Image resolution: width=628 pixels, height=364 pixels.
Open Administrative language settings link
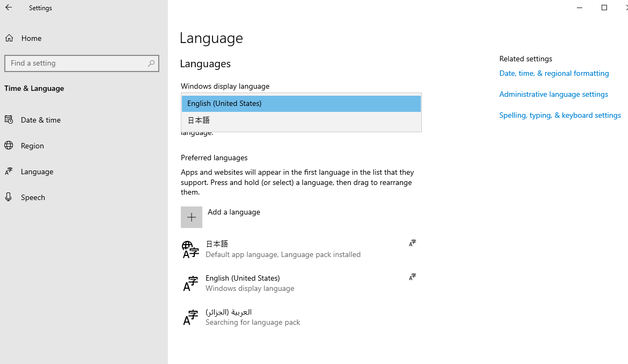(x=554, y=95)
